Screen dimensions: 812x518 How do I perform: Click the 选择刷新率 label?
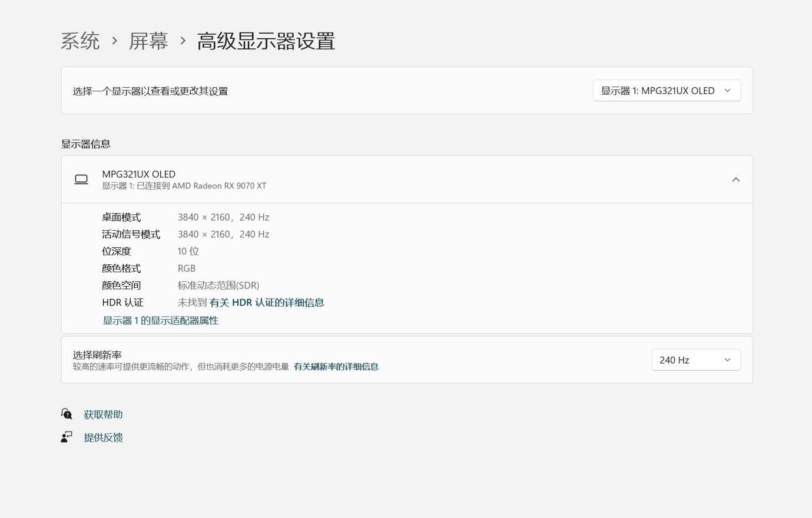pyautogui.click(x=97, y=355)
